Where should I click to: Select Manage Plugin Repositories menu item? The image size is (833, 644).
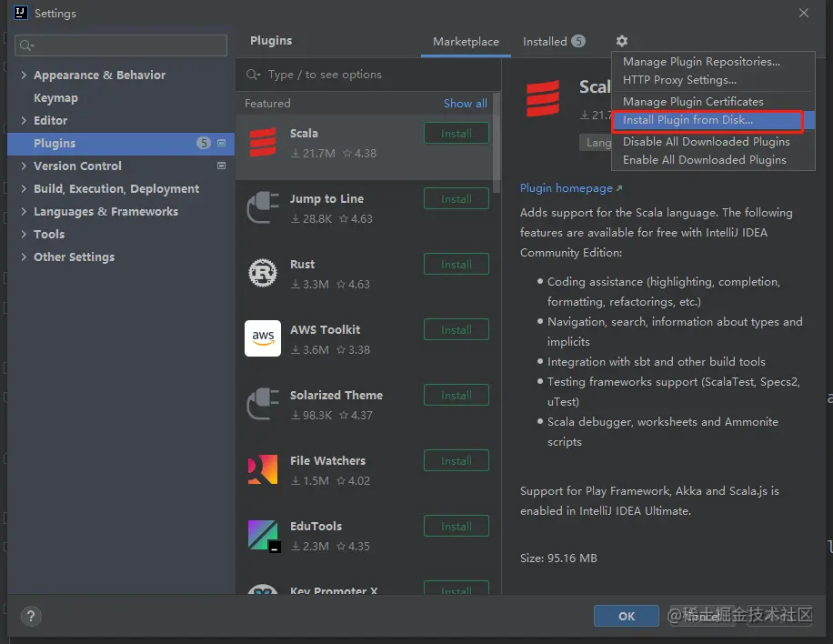(713, 62)
